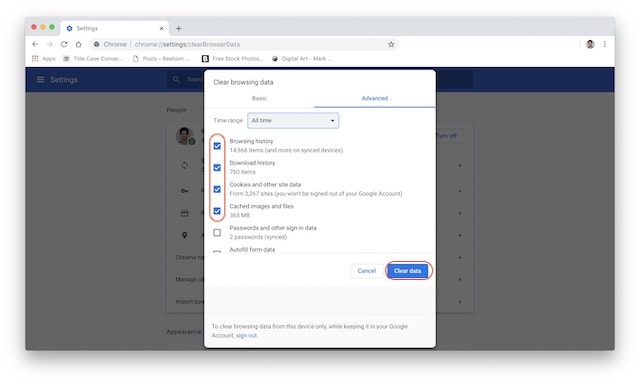The height and width of the screenshot is (384, 640).
Task: Reload the page with refresh icon
Action: click(x=64, y=44)
